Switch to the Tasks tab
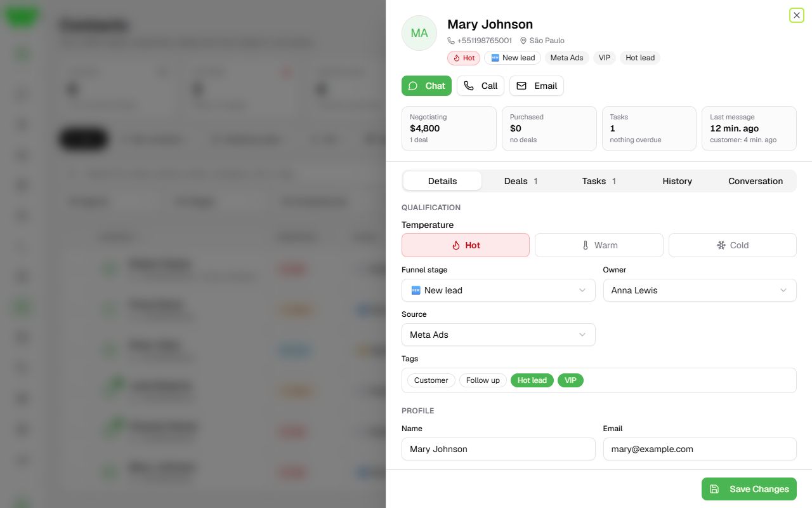The width and height of the screenshot is (812, 508). (599, 181)
